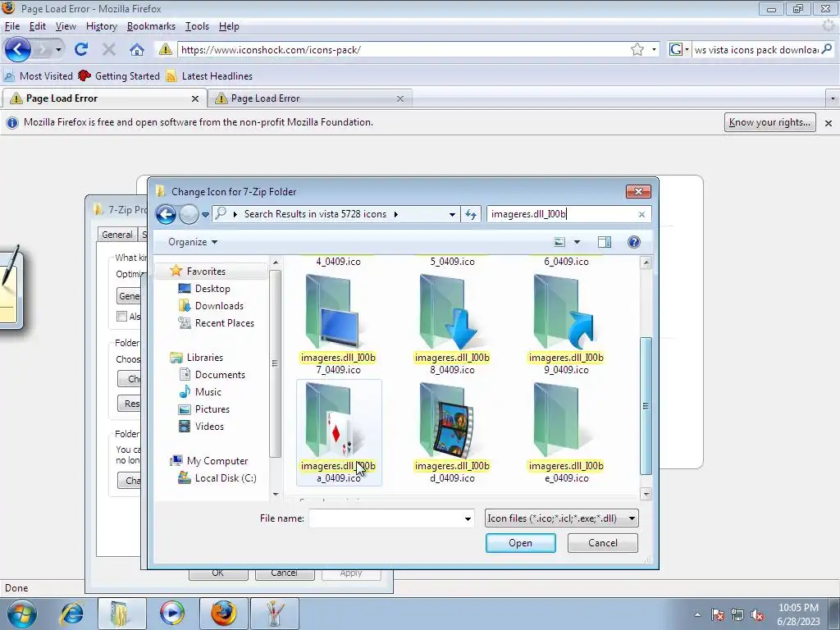This screenshot has height=630, width=840.
Task: Click the File name input field
Action: click(386, 518)
